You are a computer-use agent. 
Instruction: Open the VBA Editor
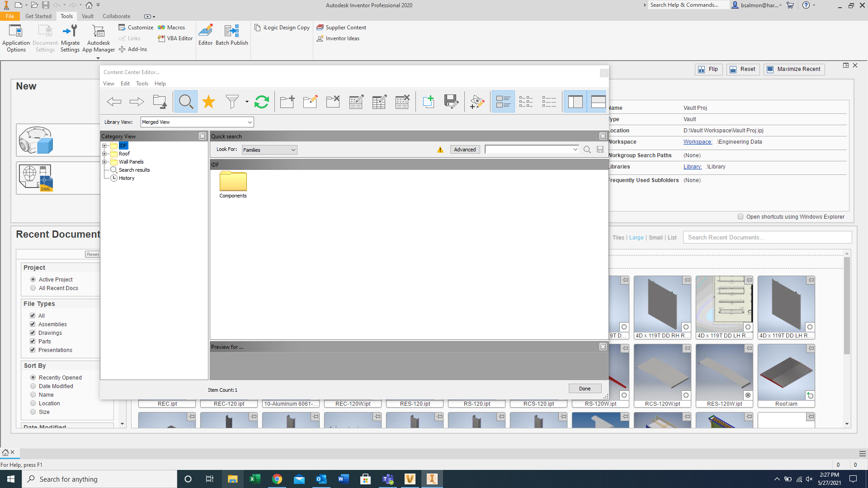(x=175, y=38)
